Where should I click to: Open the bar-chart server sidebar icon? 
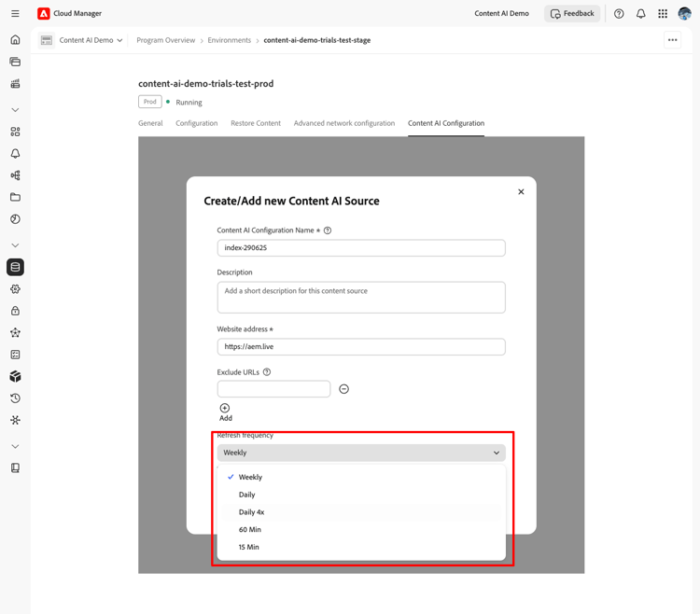15,83
